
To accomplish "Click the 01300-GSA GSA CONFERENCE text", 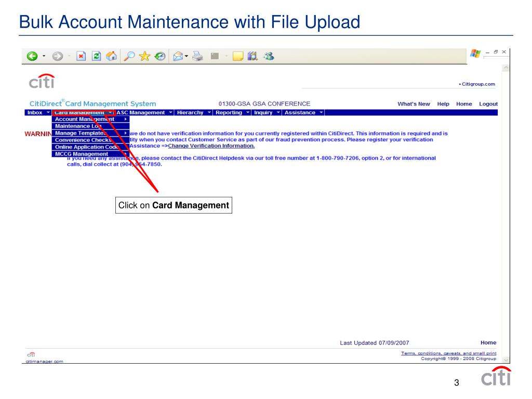I will [x=264, y=104].
